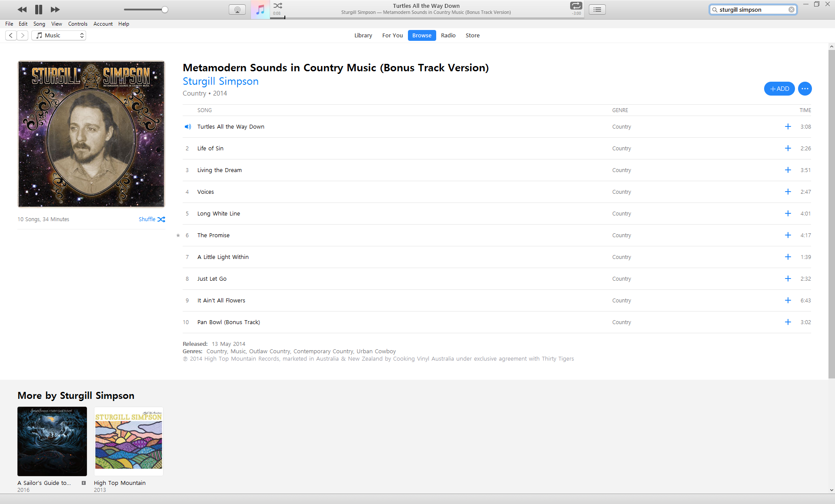The height and width of the screenshot is (504, 835).
Task: Select the song Life of Sin
Action: point(497,149)
